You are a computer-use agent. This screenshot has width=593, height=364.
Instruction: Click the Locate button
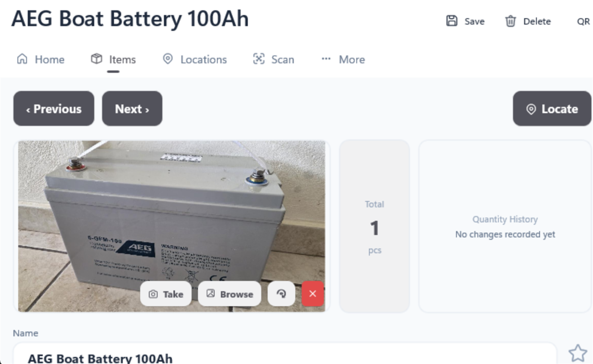552,108
